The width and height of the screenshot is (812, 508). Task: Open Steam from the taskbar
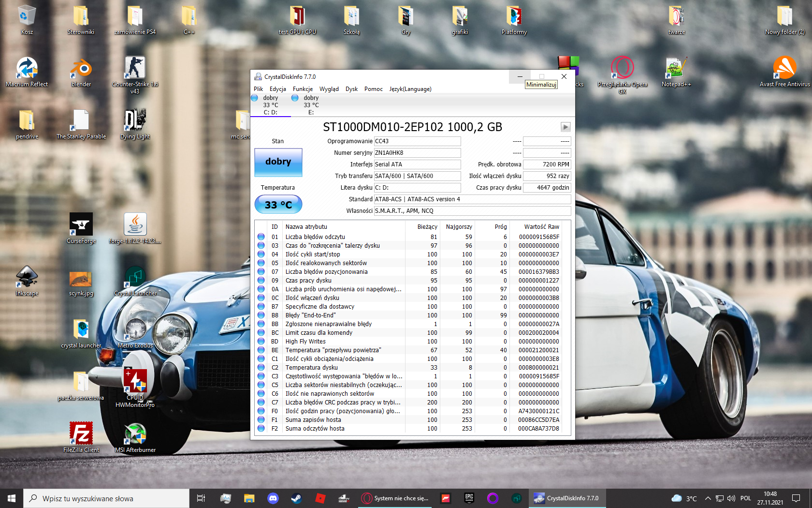pos(296,498)
